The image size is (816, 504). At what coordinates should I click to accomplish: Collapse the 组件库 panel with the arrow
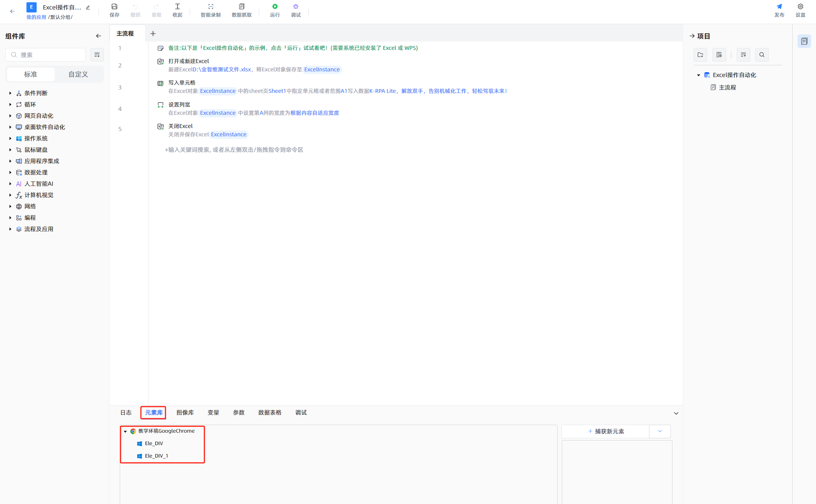click(x=99, y=36)
